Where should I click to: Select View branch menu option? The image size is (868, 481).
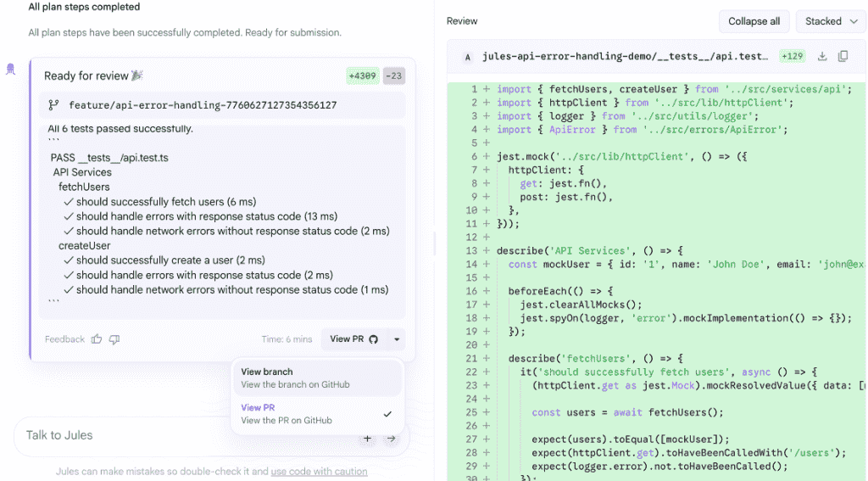click(x=318, y=378)
